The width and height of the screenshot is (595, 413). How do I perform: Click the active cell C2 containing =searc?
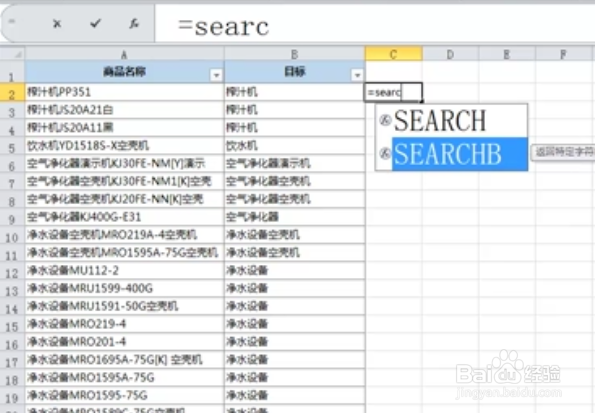tap(394, 92)
